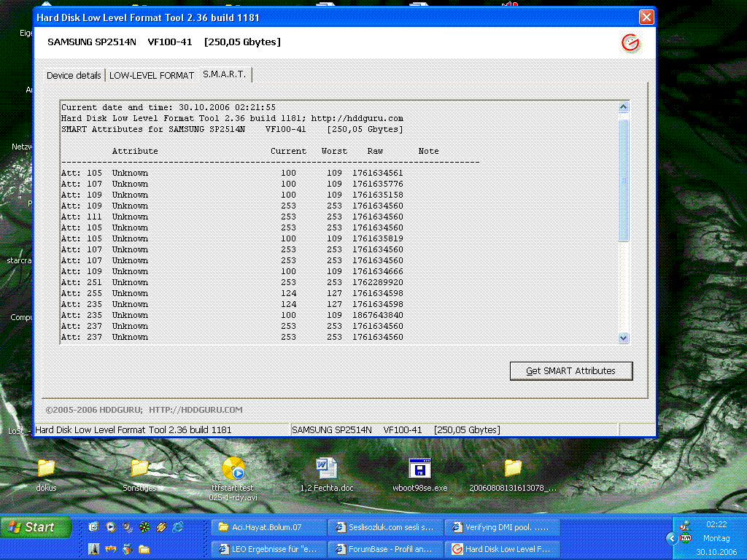This screenshot has height=560, width=747.
Task: Click raw value 1761634666
Action: coord(378,271)
